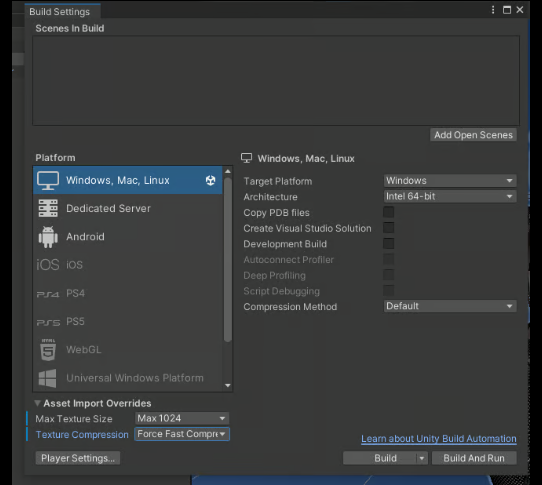Open the Architecture dropdown showing Intel 64-bit

[450, 196]
